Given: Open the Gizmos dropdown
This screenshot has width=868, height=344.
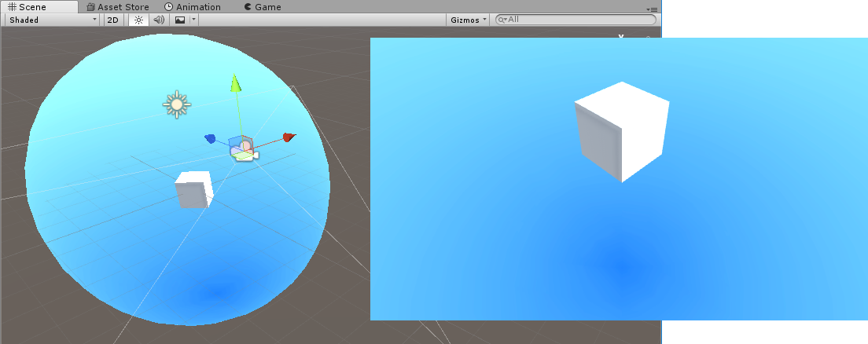Looking at the screenshot, I should 469,20.
